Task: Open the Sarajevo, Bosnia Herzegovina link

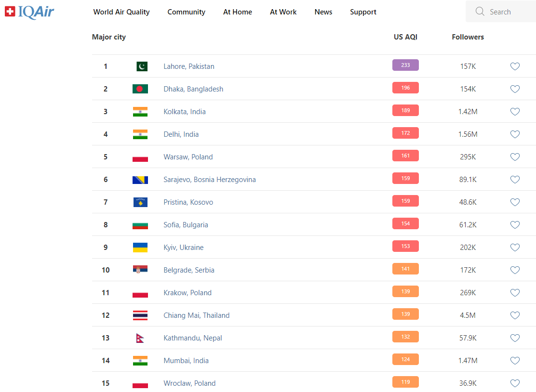Action: pos(210,180)
